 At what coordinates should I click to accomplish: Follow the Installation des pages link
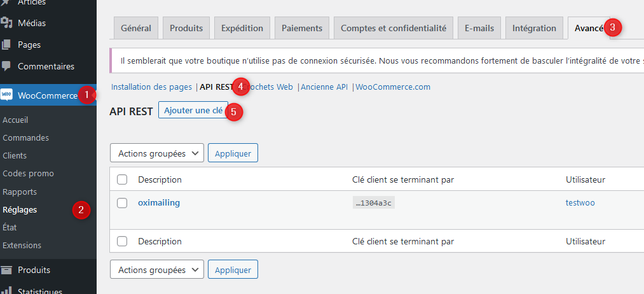(151, 87)
